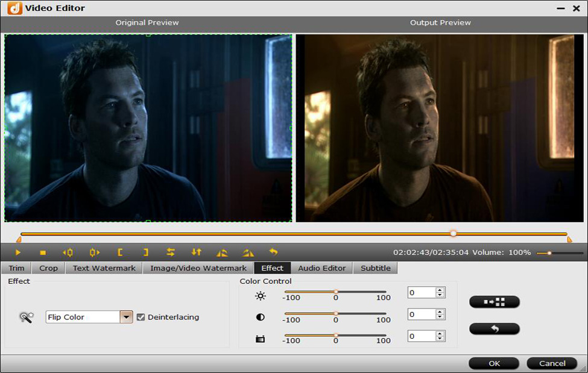Screen dimensions: 588x373
Task: Expand the Flip Color effect dropdown
Action: tap(126, 317)
